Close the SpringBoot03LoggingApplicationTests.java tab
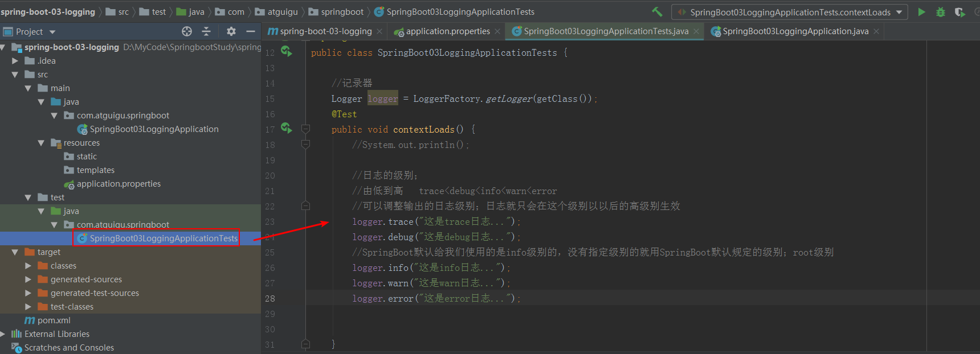The height and width of the screenshot is (354, 980). [696, 31]
